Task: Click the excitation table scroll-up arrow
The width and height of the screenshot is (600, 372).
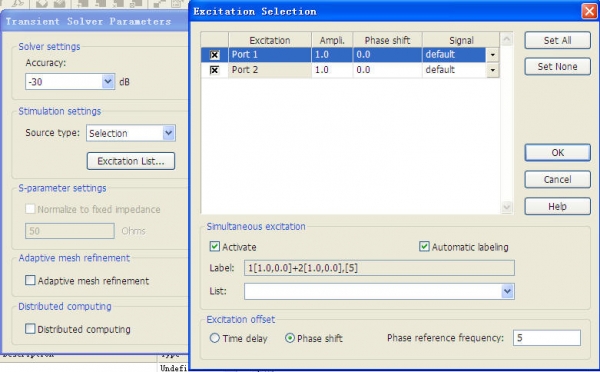Action: tap(507, 39)
